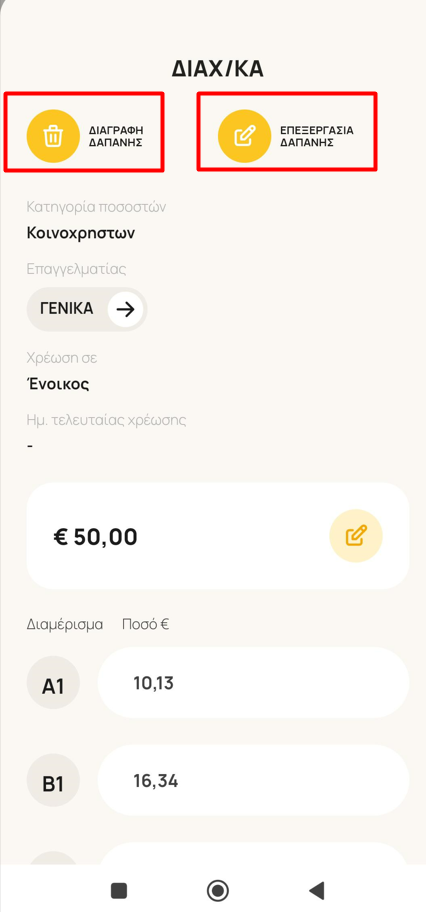Screen dimensions: 426x912
Task: Tap the yellow trash can icon
Action: click(x=54, y=136)
